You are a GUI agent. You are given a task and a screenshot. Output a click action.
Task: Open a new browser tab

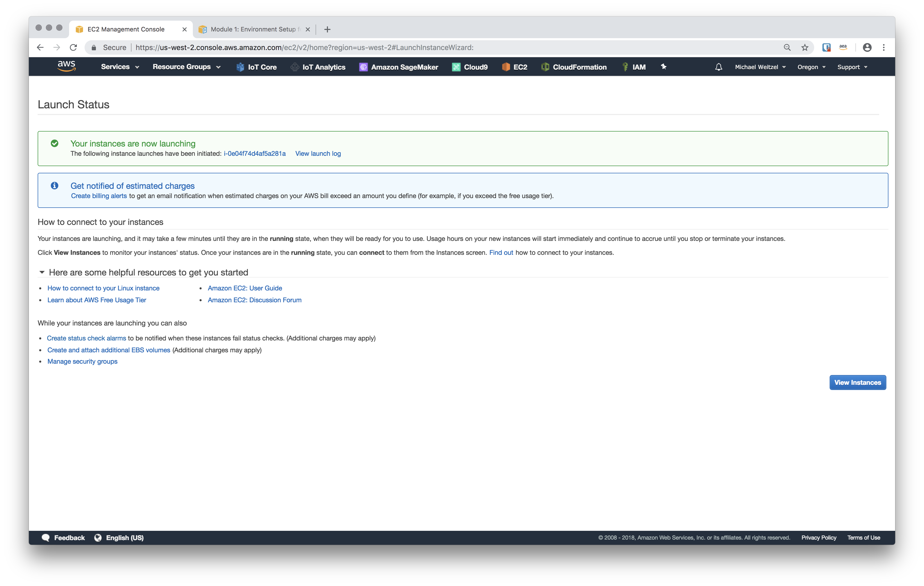(x=327, y=29)
